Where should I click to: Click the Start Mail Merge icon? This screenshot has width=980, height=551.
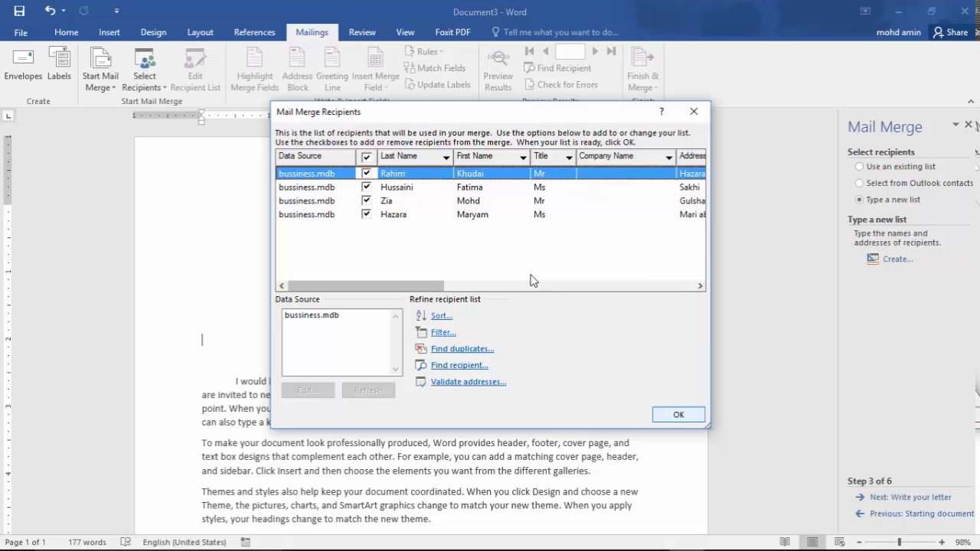coord(100,58)
